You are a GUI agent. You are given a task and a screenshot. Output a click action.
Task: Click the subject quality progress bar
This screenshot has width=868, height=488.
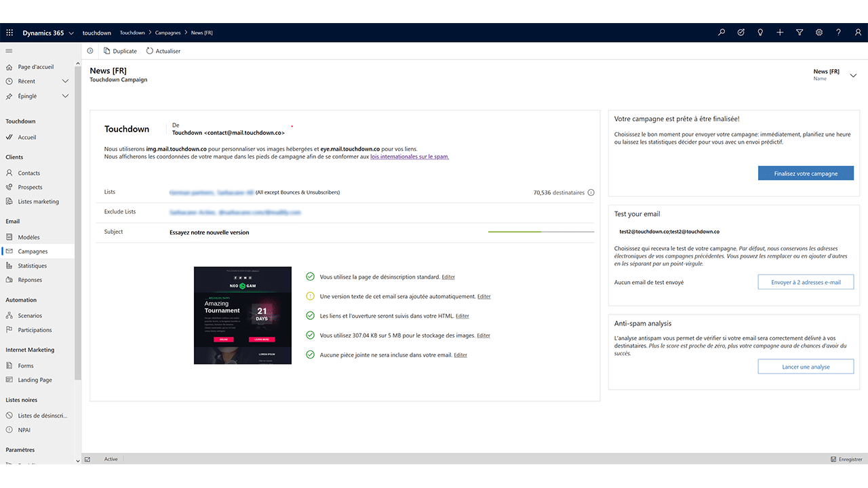click(541, 232)
